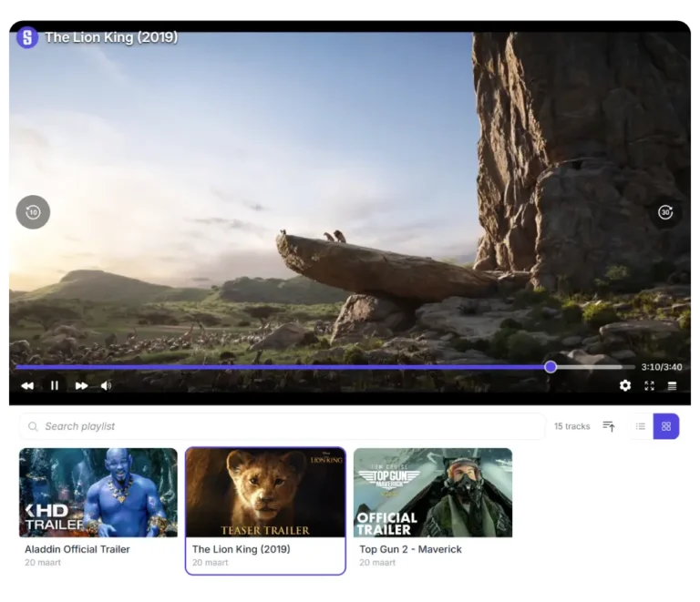Click The Lion King (2019) card title
700x602 pixels.
(241, 549)
